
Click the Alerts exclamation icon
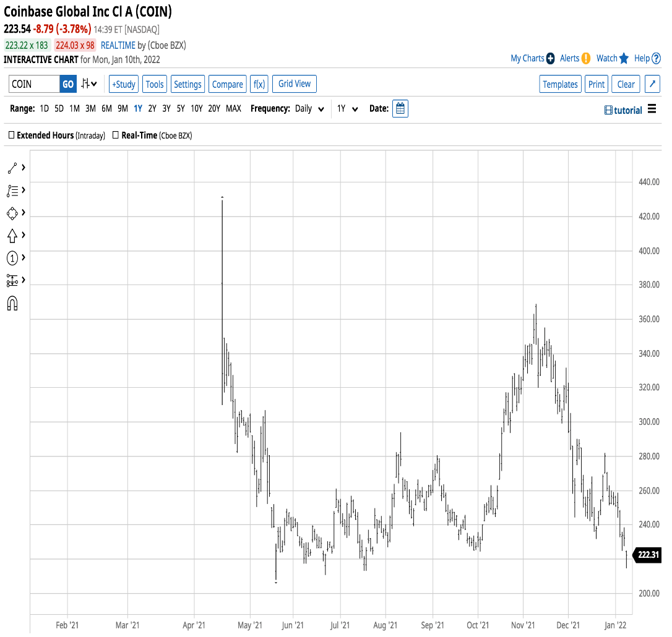[586, 58]
